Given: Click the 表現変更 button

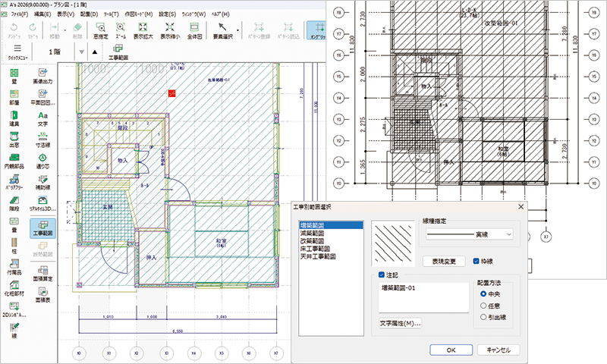Looking at the screenshot, I should pyautogui.click(x=444, y=261).
